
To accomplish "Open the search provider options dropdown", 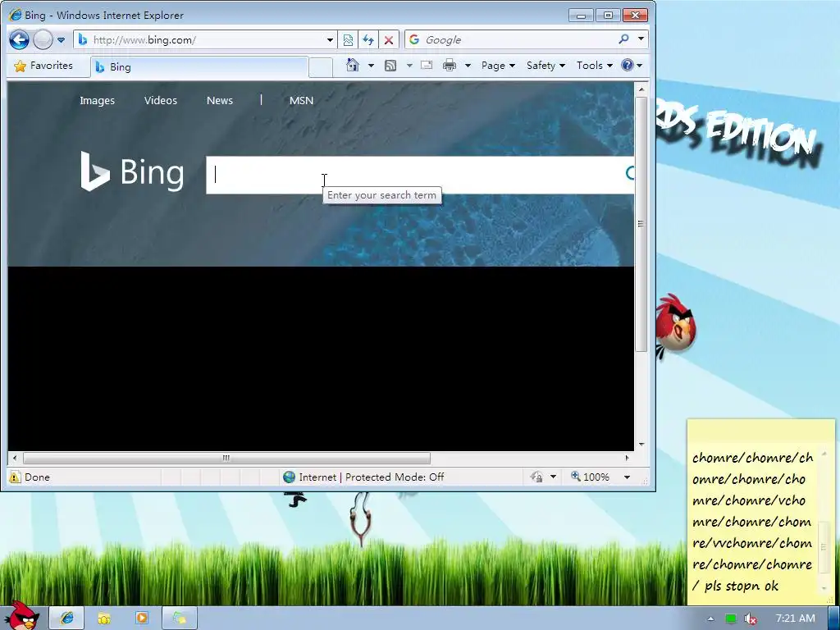I will (641, 39).
